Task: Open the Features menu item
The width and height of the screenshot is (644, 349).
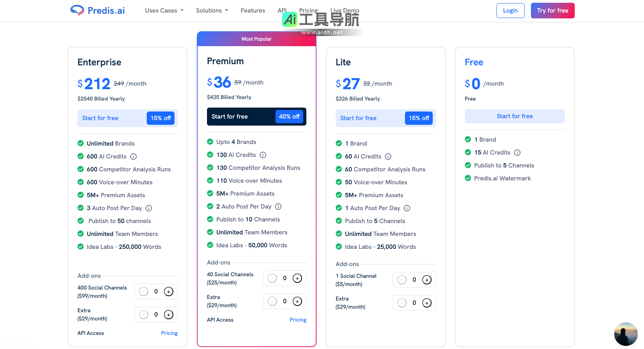Action: pyautogui.click(x=253, y=11)
